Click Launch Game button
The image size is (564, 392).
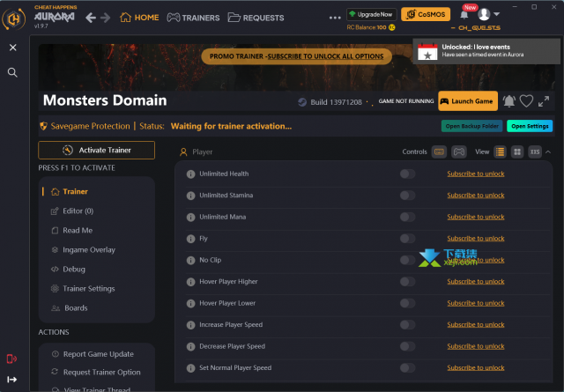coord(468,101)
